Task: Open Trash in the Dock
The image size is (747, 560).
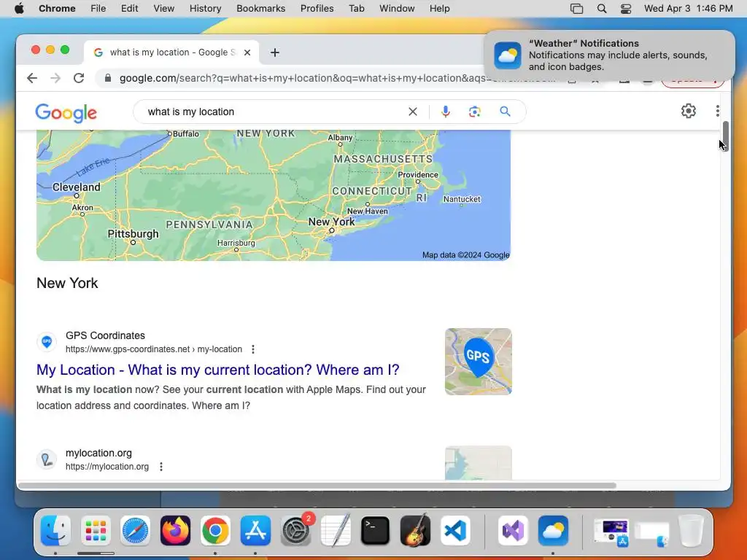Action: pyautogui.click(x=692, y=531)
